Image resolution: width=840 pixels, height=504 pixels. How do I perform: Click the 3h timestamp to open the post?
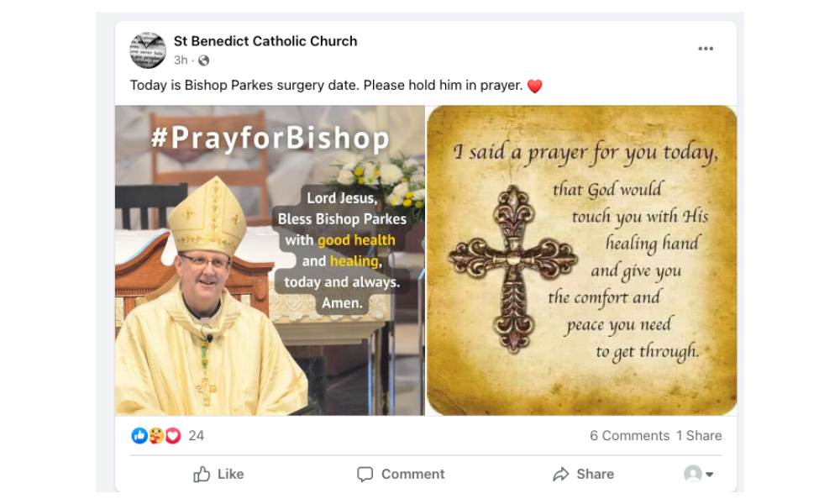(x=179, y=58)
